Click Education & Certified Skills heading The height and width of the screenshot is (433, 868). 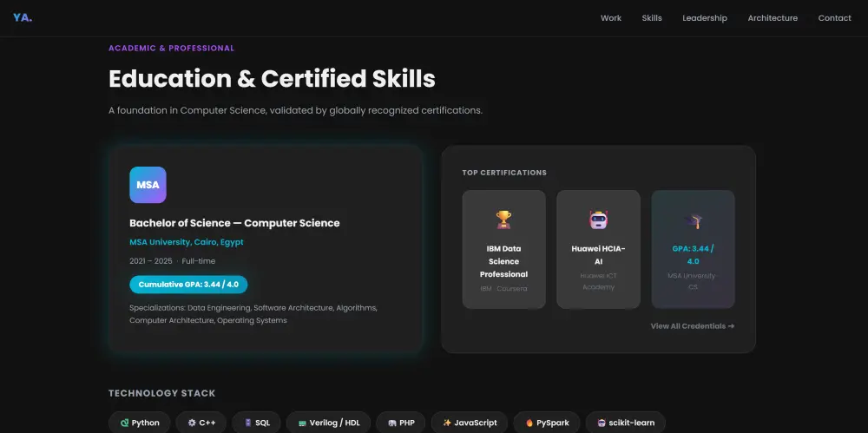(272, 79)
